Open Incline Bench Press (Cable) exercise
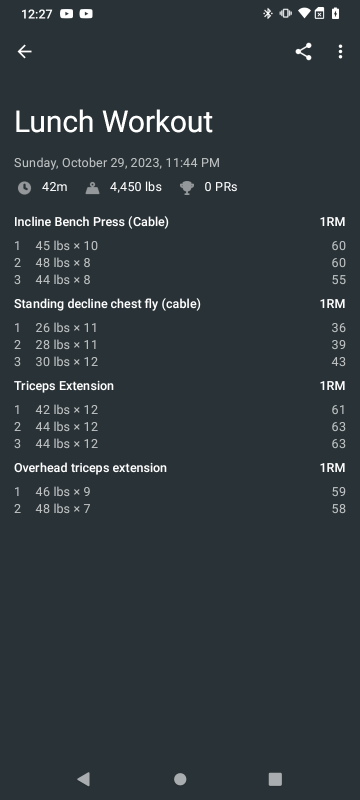The height and width of the screenshot is (800, 360). click(x=91, y=222)
